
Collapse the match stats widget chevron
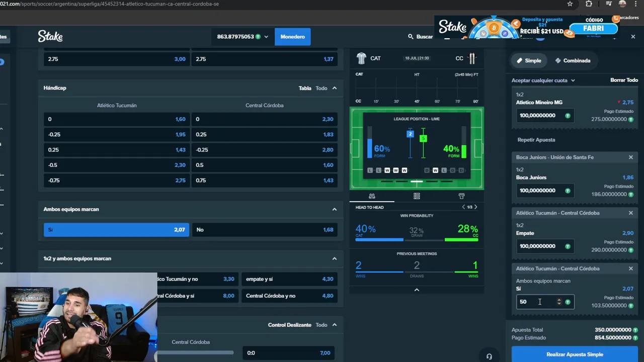click(417, 290)
